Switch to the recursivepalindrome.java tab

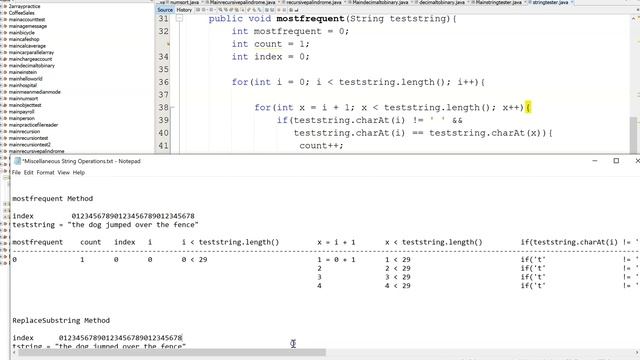click(313, 2)
